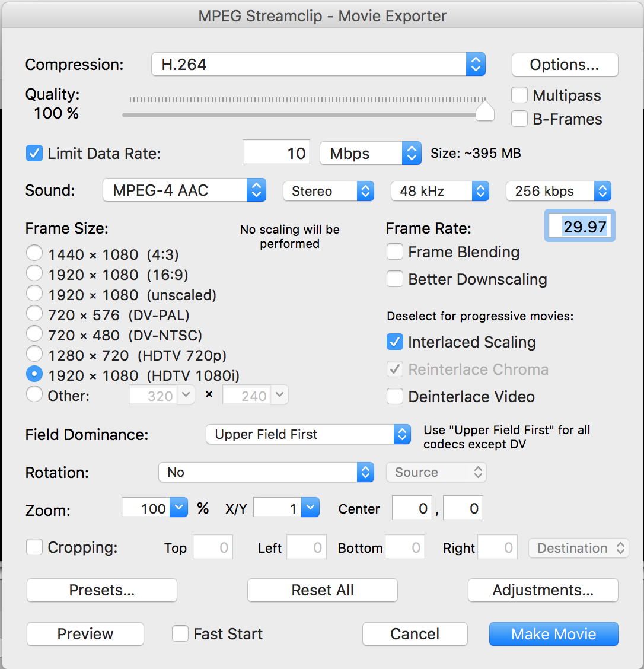The height and width of the screenshot is (669, 644).
Task: Click the Presets... button
Action: click(x=102, y=590)
